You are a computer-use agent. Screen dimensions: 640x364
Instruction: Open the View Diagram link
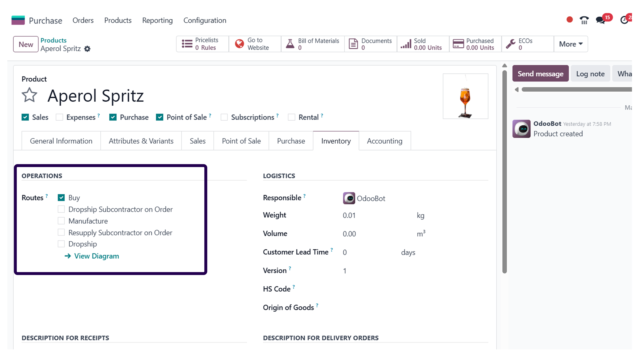(97, 256)
